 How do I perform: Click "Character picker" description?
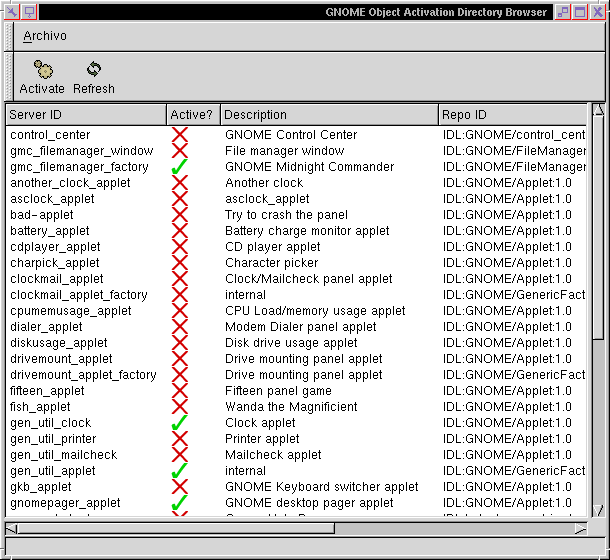pos(272,263)
